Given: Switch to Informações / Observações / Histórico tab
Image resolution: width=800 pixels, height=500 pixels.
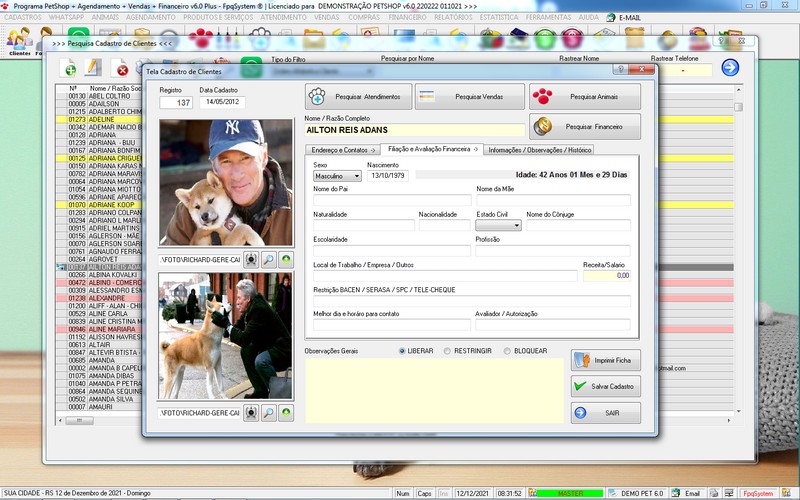Looking at the screenshot, I should coord(539,150).
